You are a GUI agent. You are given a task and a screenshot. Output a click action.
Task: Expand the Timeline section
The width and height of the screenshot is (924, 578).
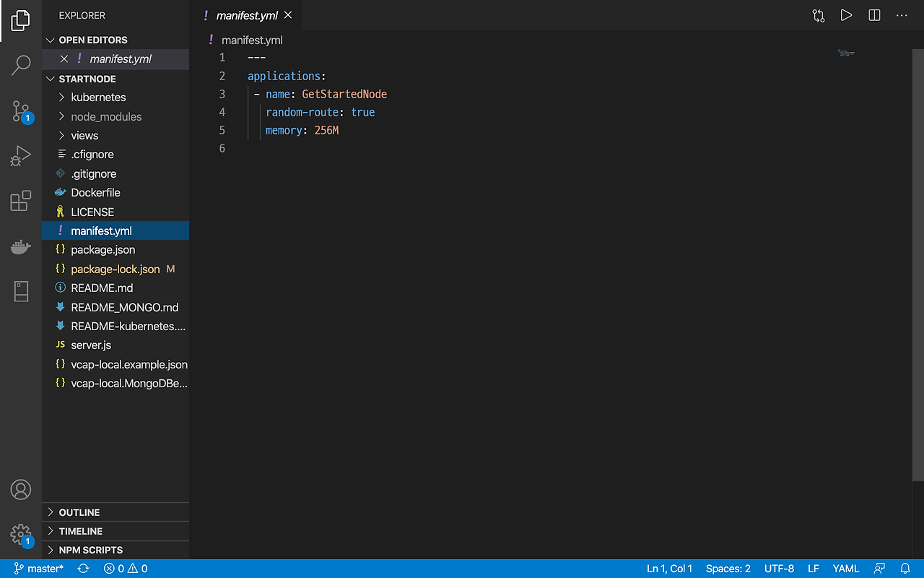click(x=115, y=531)
